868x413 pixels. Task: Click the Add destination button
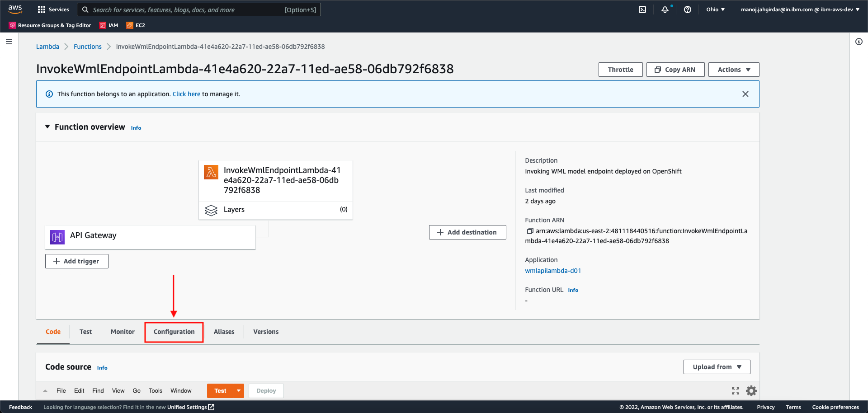coord(467,232)
